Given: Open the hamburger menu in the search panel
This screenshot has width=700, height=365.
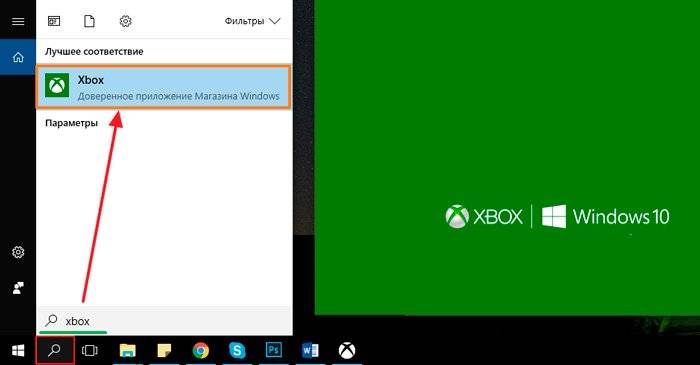Looking at the screenshot, I should coord(18,21).
